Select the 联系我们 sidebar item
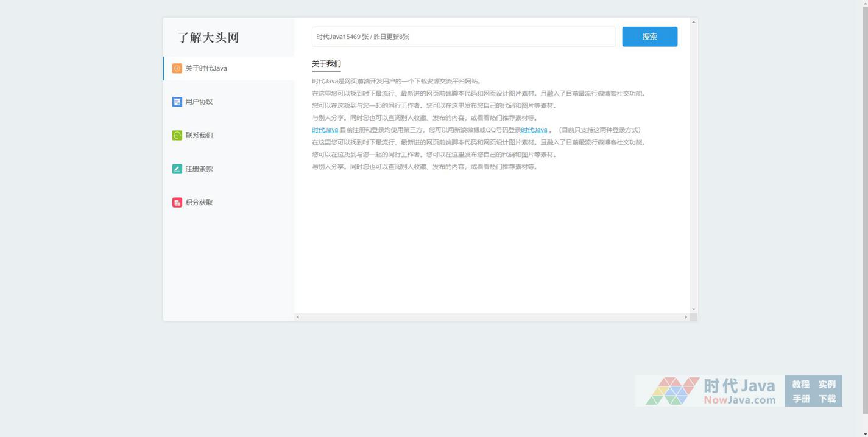This screenshot has width=868, height=437. 199,136
